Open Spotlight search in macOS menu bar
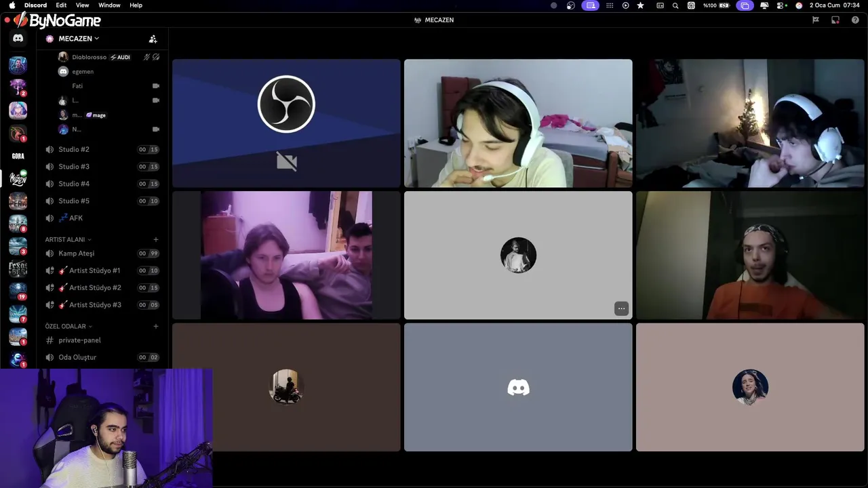 click(675, 5)
